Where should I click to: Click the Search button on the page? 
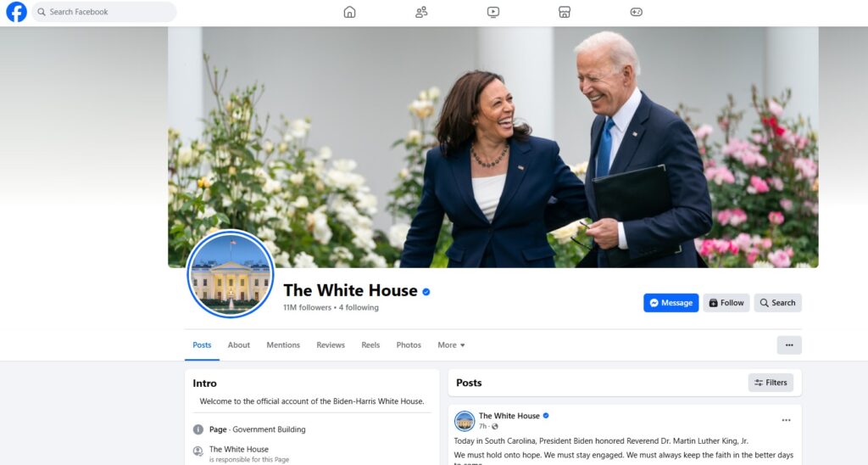[777, 303]
